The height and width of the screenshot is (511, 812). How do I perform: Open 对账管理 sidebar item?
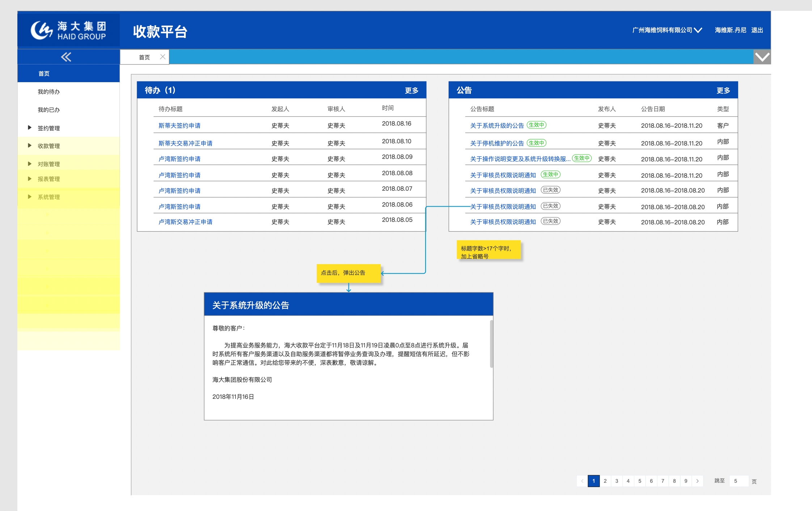click(x=49, y=164)
